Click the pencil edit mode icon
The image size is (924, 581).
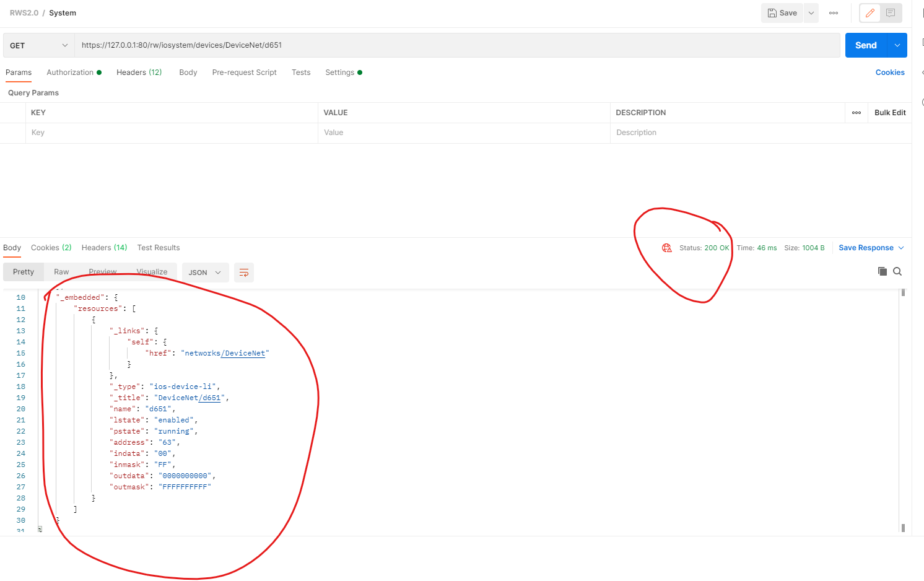870,12
